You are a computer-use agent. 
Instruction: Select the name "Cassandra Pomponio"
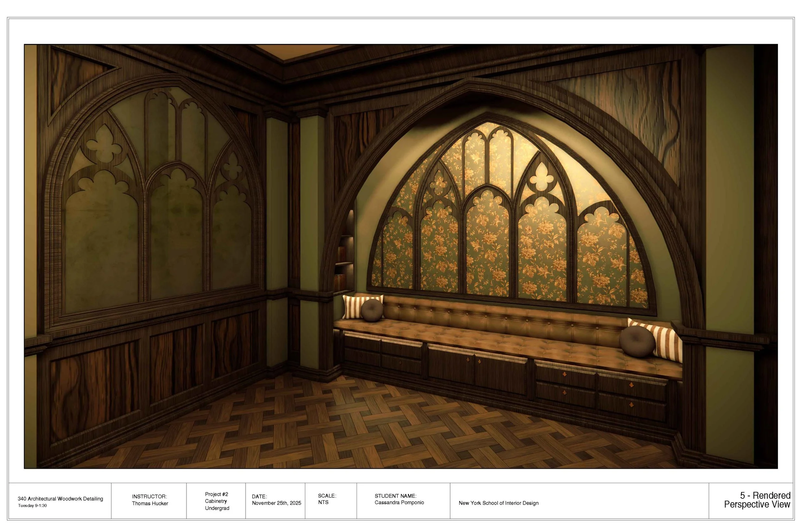click(399, 503)
